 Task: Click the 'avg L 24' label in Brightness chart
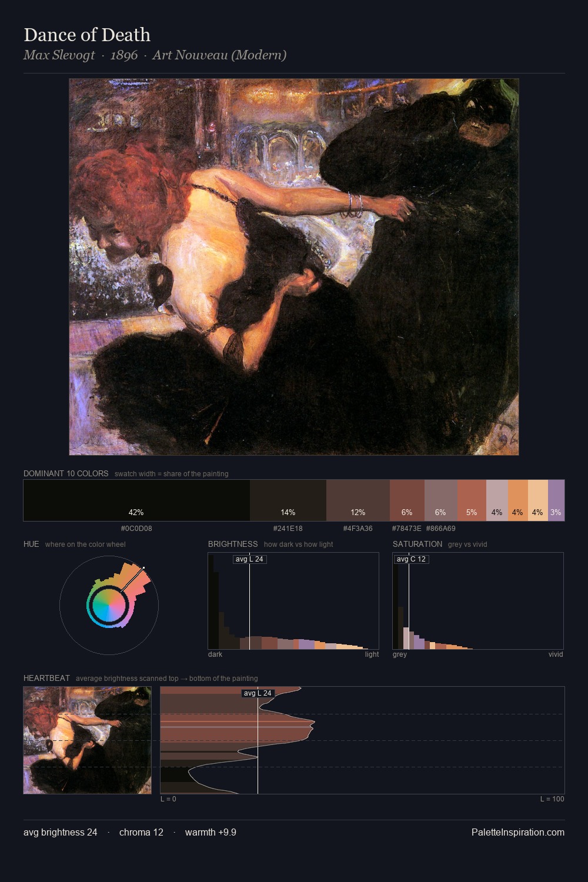tap(249, 559)
